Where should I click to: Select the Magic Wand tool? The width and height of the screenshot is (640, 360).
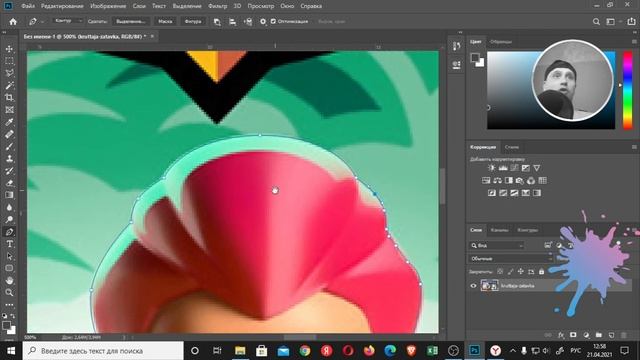9,85
